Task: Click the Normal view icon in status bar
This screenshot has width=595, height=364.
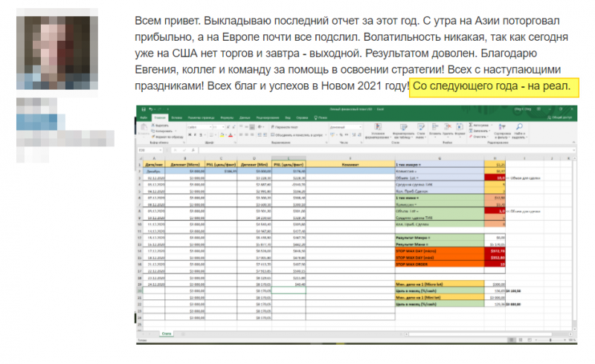Action: 512,340
